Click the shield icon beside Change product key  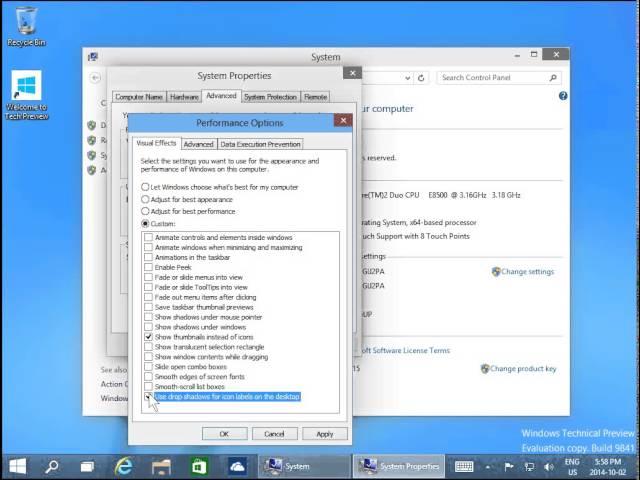click(485, 369)
